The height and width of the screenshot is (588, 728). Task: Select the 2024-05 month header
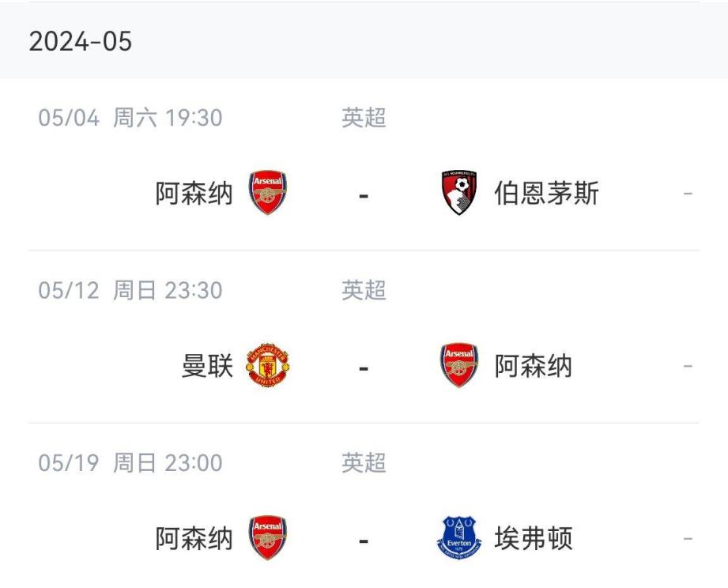pos(81,41)
